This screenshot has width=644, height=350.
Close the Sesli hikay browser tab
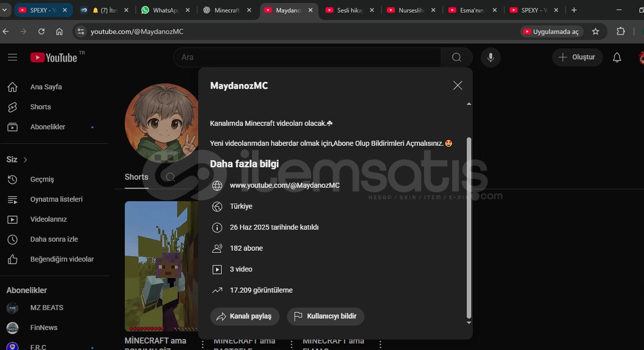[372, 10]
